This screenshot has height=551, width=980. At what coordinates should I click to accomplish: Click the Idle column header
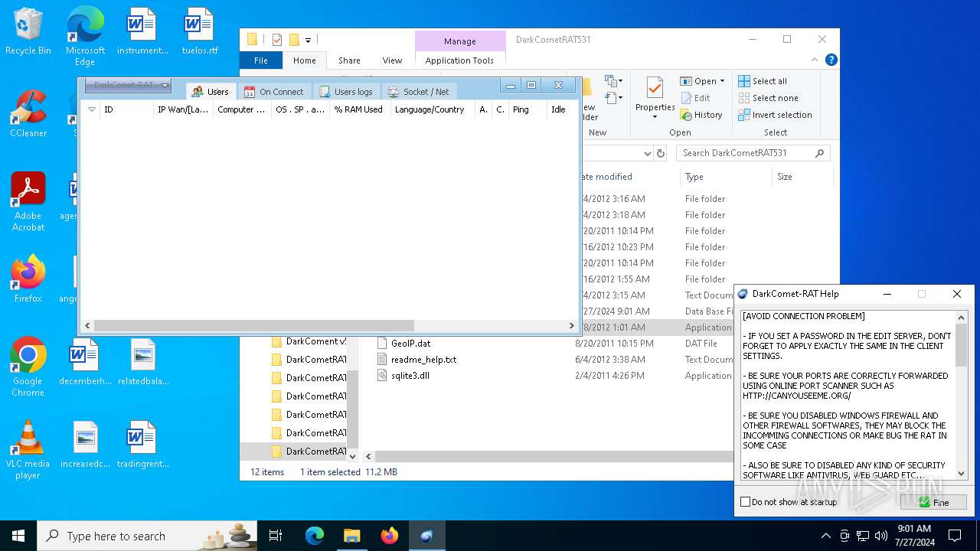561,109
